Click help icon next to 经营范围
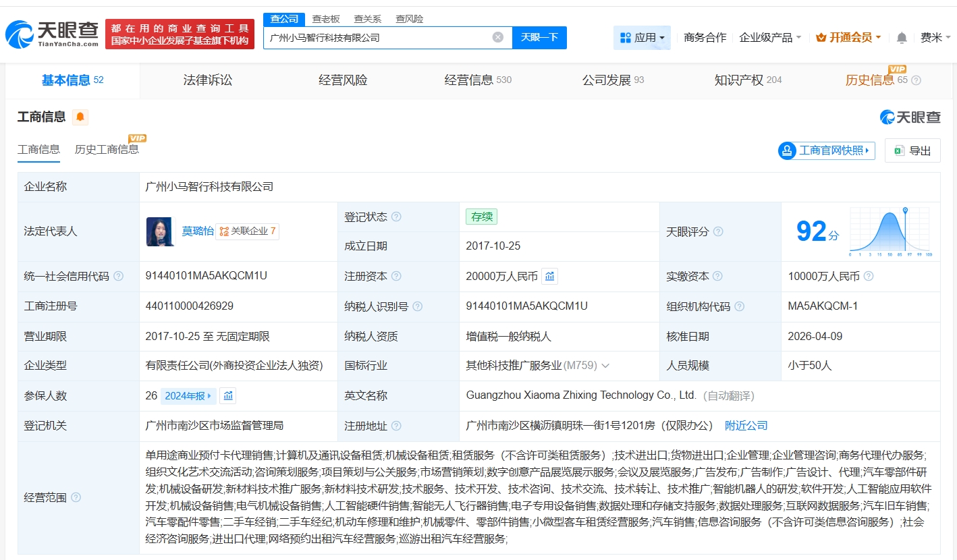Screen dimensions: 957x560 (x=76, y=497)
